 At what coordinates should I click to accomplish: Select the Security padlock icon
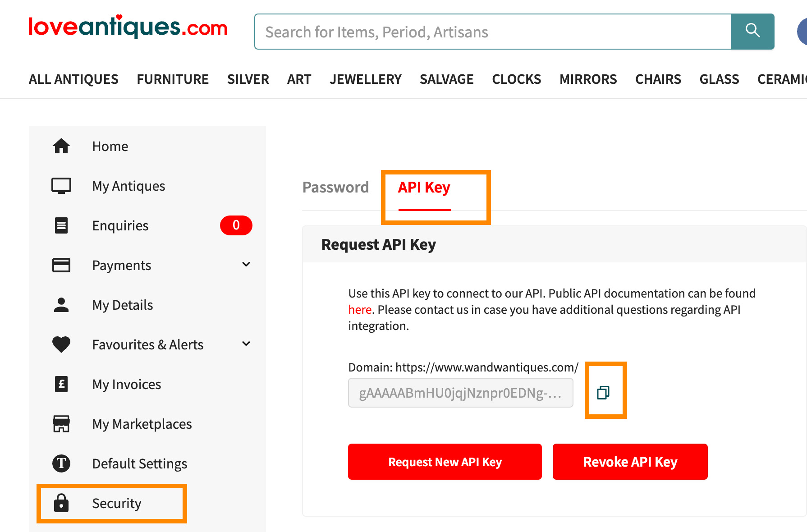point(61,503)
